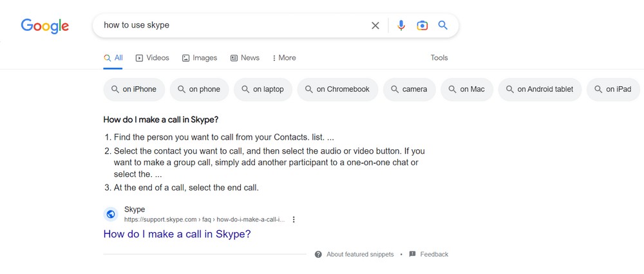Switch to the Images tab
Image resolution: width=644 pixels, height=274 pixels.
(200, 58)
